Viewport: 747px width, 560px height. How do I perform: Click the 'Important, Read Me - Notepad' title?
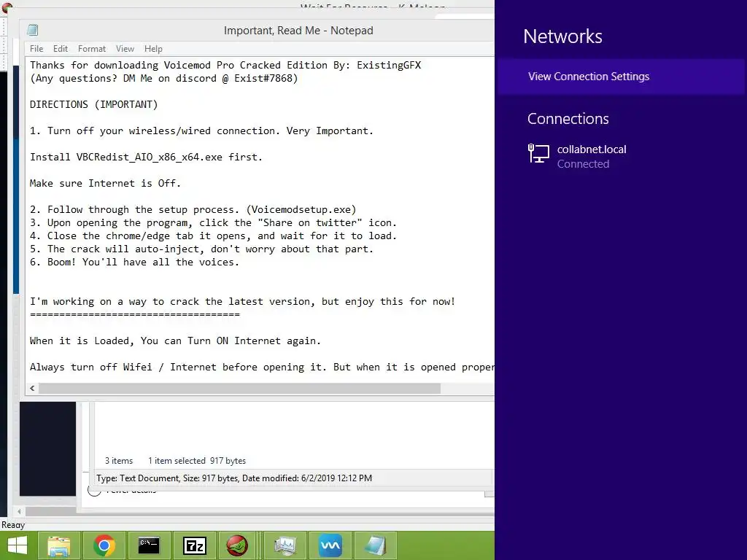(x=298, y=31)
